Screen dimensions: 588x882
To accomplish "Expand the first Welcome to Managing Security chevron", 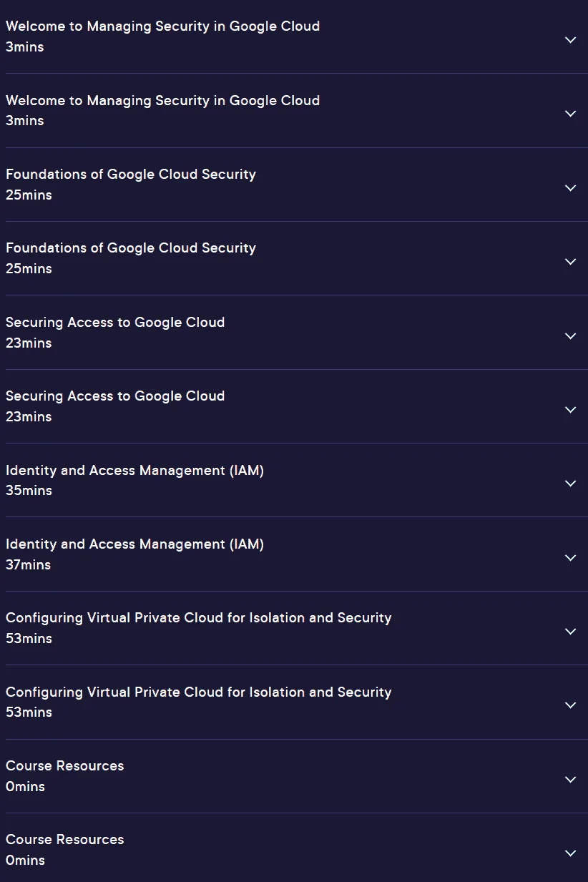I will pos(570,40).
